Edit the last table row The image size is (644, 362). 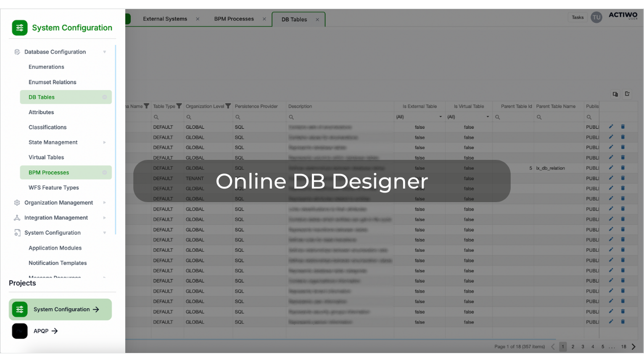tap(611, 322)
